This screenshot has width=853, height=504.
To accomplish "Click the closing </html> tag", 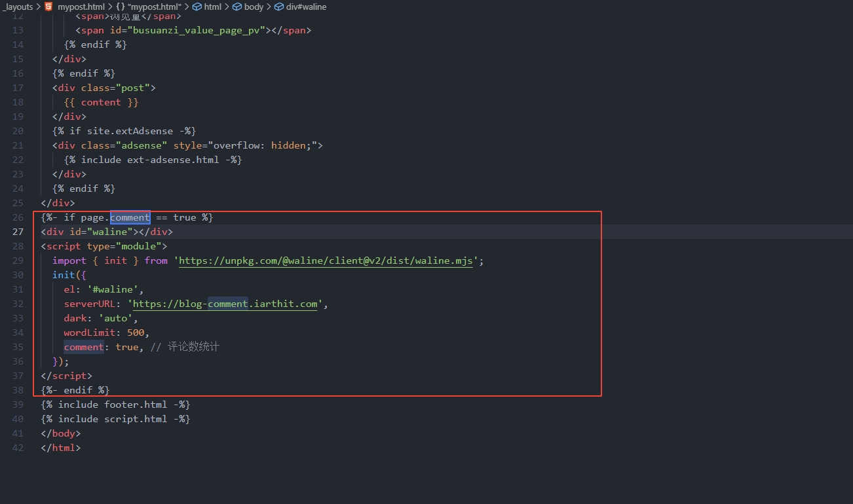I will pyautogui.click(x=61, y=448).
